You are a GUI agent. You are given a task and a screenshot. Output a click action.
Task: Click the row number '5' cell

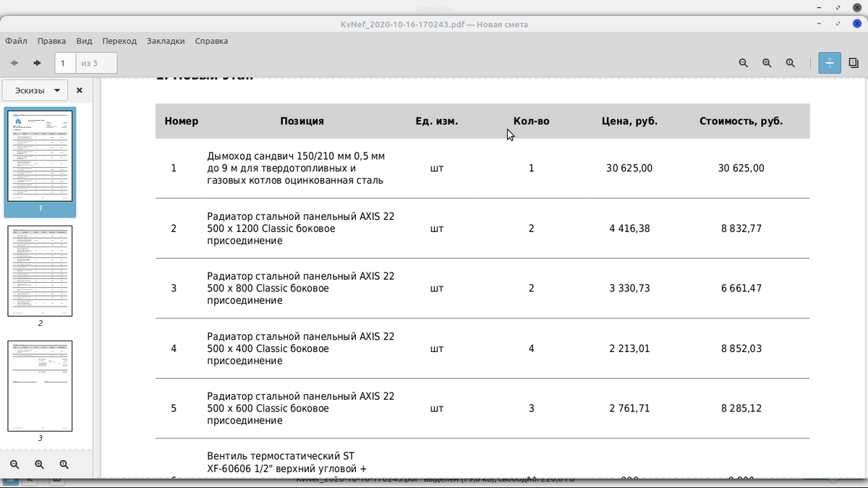click(174, 408)
